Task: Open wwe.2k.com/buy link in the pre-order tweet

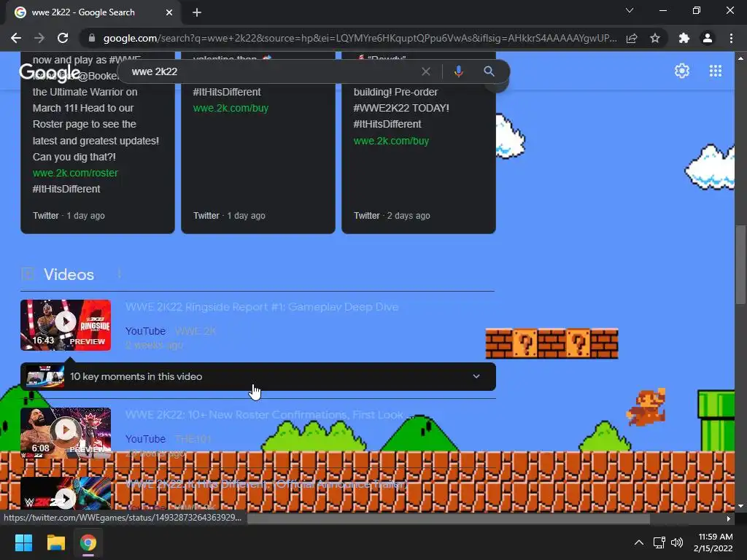Action: (391, 141)
